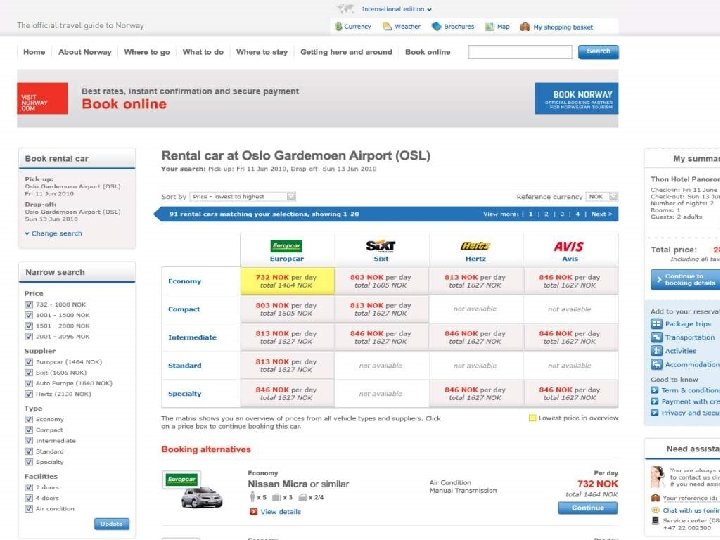Open the Reference currency dropdown
The image size is (720, 540).
coord(602,197)
